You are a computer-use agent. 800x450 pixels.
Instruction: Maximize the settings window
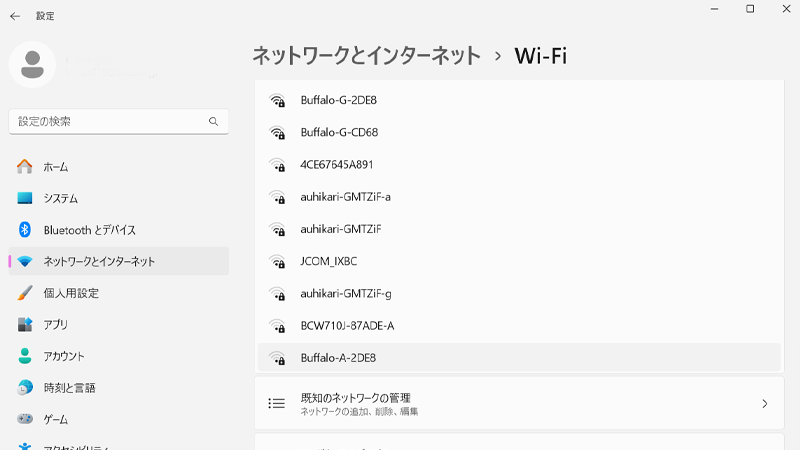click(x=750, y=9)
